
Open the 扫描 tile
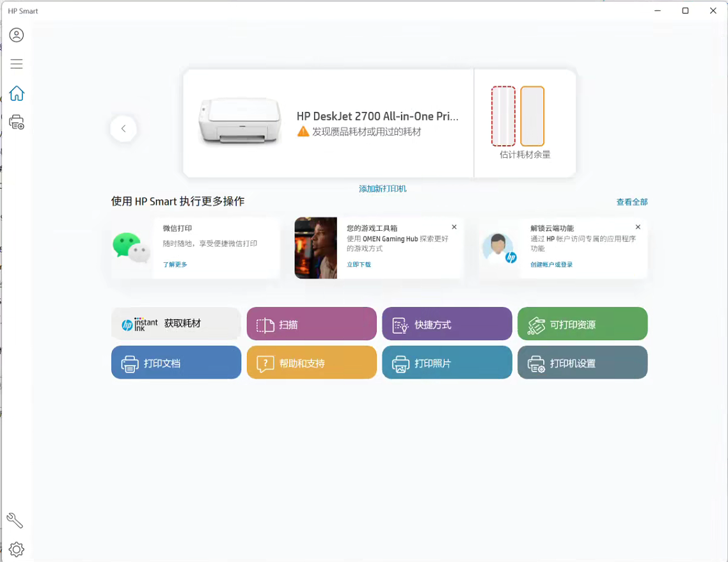[312, 324]
